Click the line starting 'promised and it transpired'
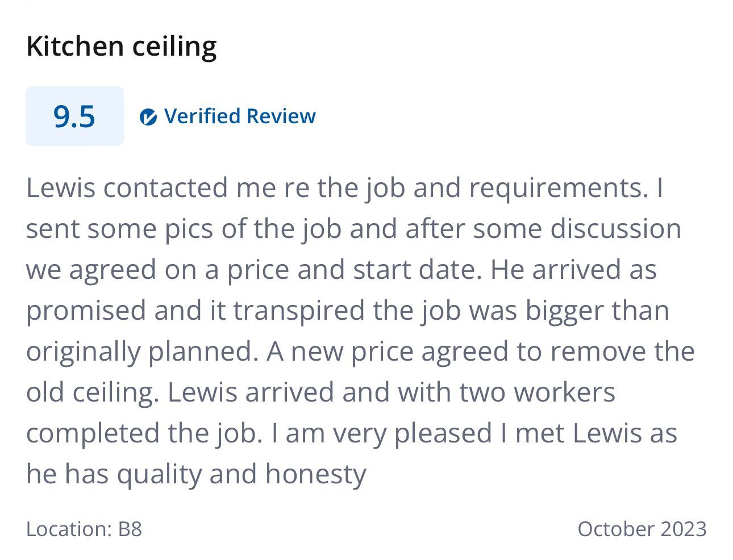 point(347,311)
